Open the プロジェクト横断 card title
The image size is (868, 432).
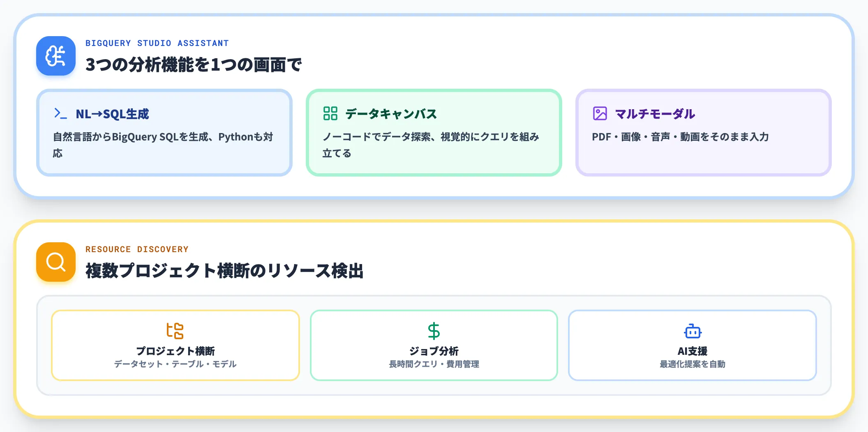tap(175, 351)
